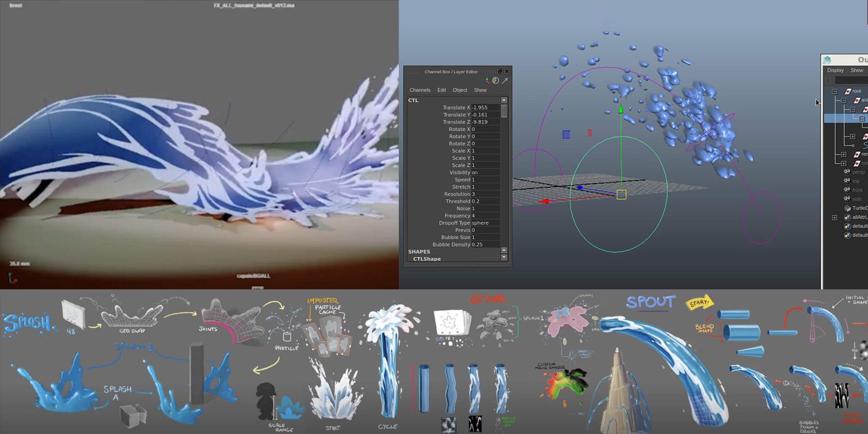This screenshot has width=868, height=434.
Task: Click the Maya icon in the Outliner title bar
Action: [x=827, y=60]
